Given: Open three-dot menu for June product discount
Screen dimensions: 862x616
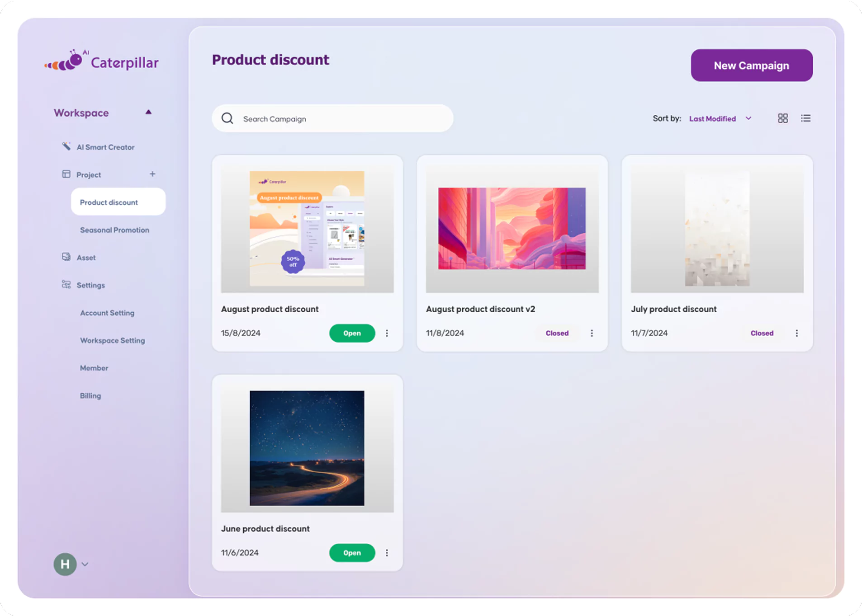Looking at the screenshot, I should 387,553.
